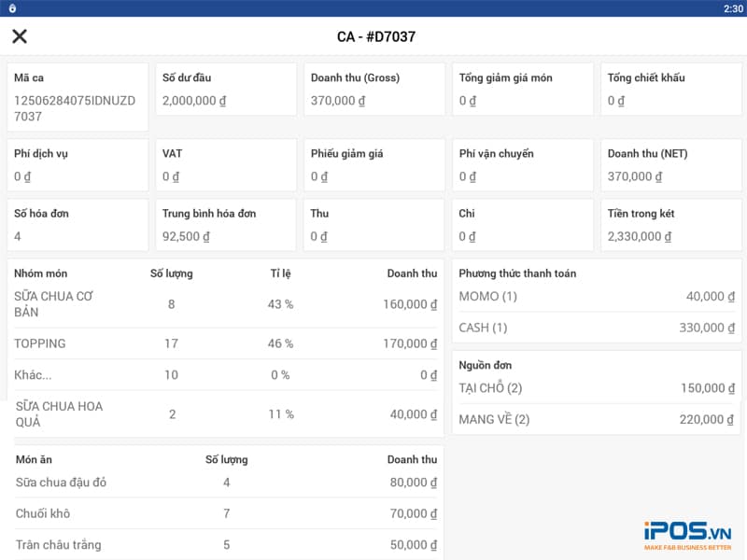Tap the lock icon in status bar
The height and width of the screenshot is (560, 747).
coord(12,8)
